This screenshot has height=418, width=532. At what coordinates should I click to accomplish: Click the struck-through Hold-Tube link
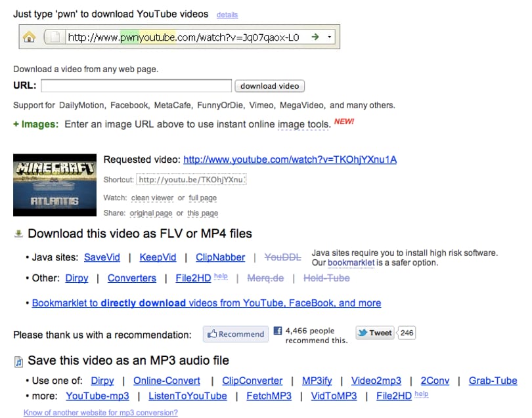[x=326, y=278]
